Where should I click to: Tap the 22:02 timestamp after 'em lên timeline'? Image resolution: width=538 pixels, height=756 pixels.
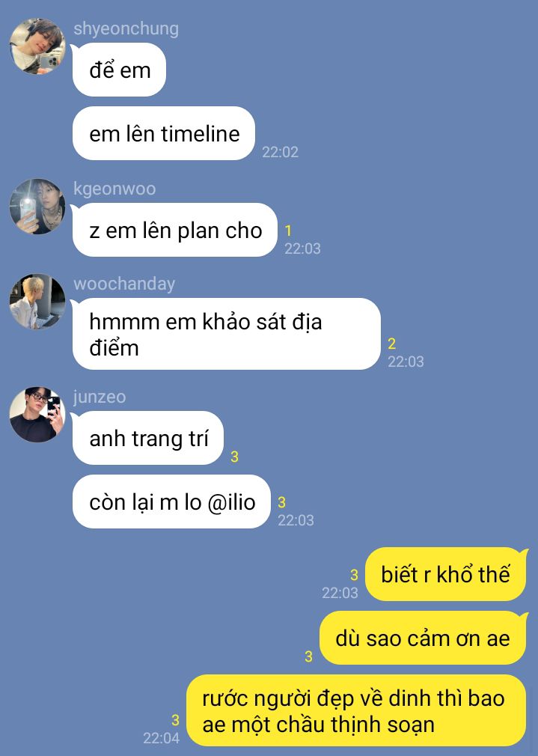[280, 152]
